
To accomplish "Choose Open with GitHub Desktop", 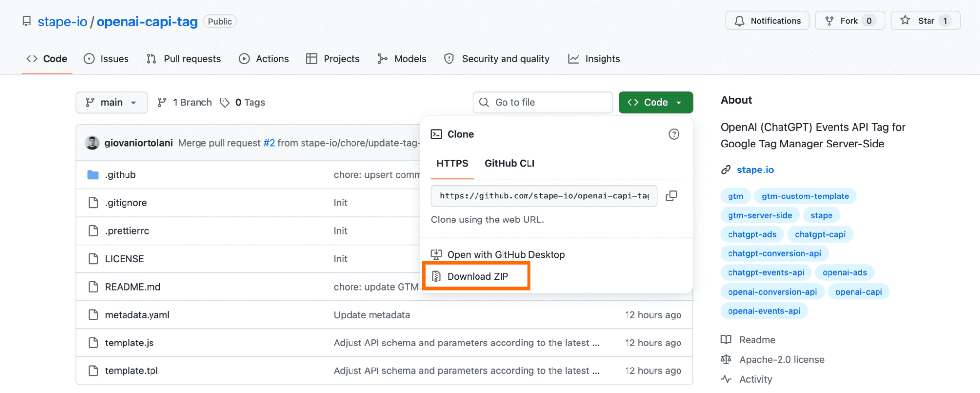I will tap(498, 255).
